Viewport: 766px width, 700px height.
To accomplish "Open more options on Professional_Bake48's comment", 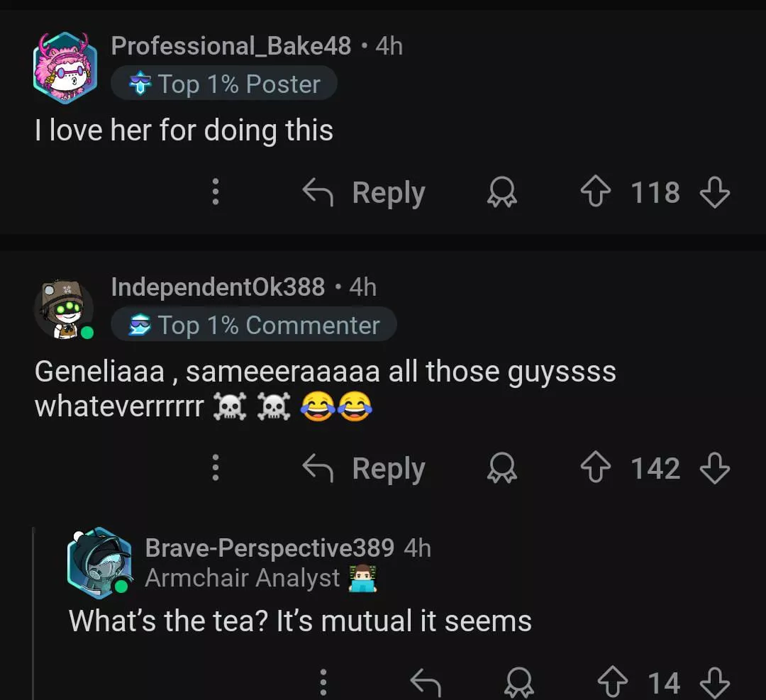I will (x=216, y=193).
